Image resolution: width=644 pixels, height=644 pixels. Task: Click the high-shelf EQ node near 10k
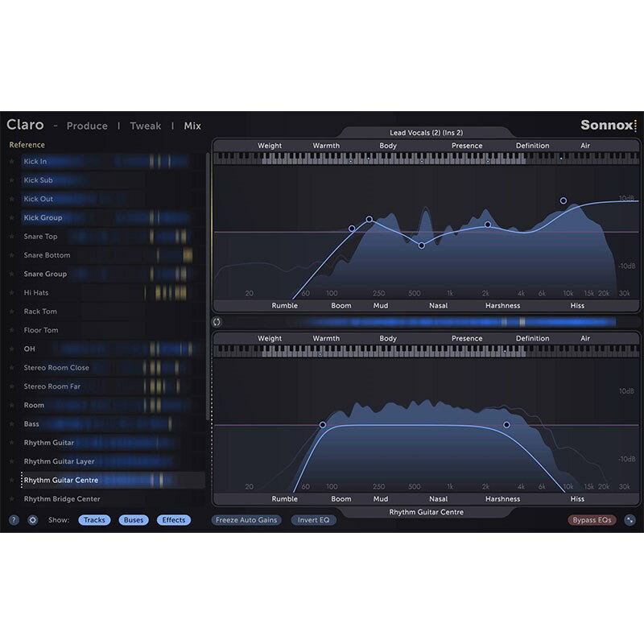pos(563,200)
